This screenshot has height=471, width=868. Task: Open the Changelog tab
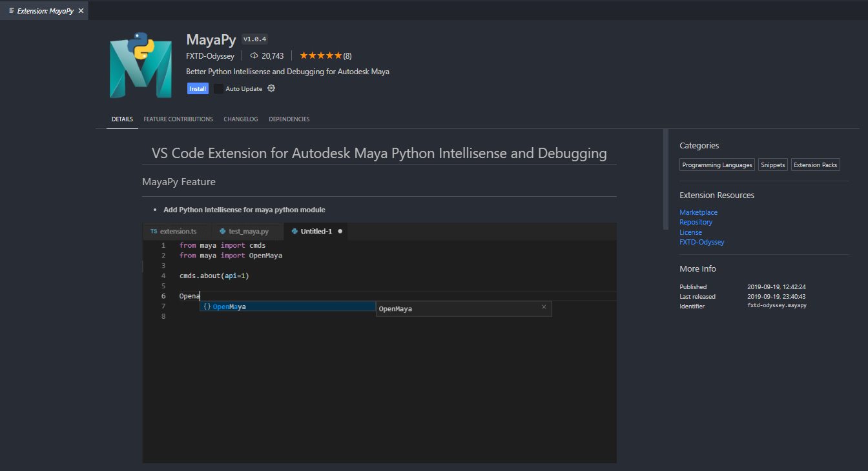pyautogui.click(x=241, y=119)
